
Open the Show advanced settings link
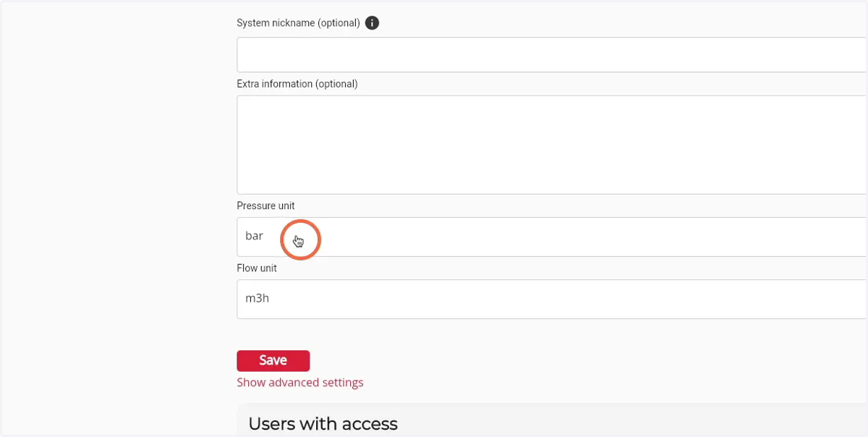[300, 382]
